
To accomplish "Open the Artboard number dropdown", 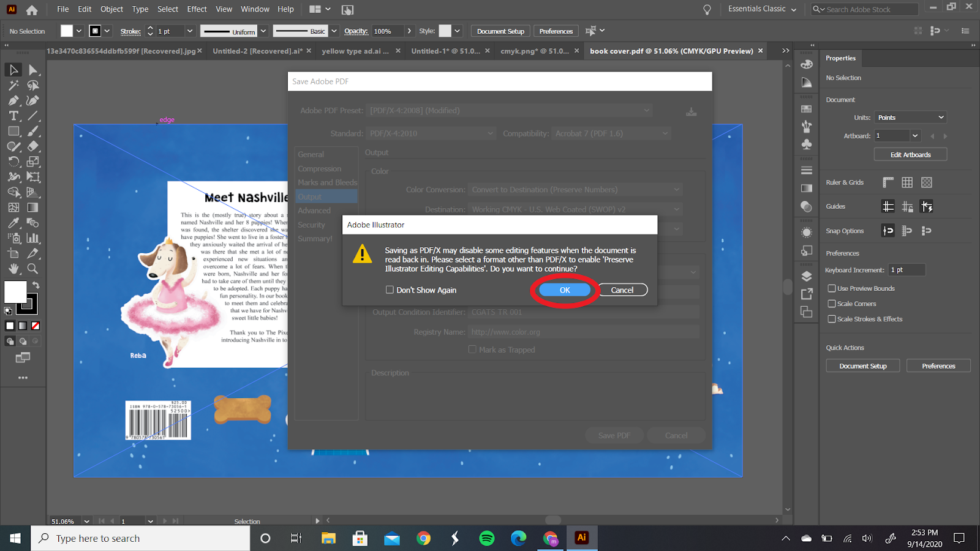I will coord(915,136).
